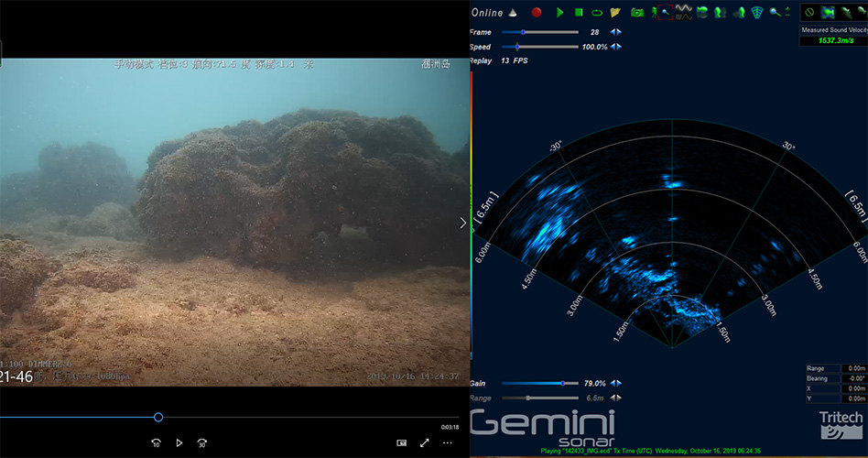Adjust the Gain slider handle

coord(562,383)
